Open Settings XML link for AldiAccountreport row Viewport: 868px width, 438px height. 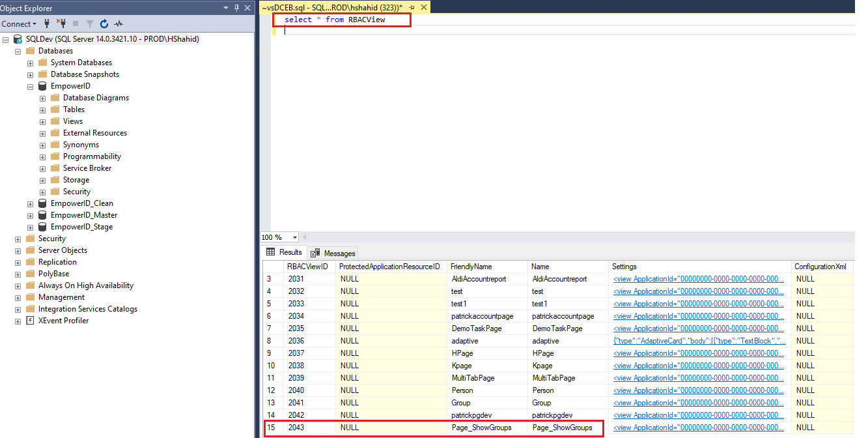point(699,279)
